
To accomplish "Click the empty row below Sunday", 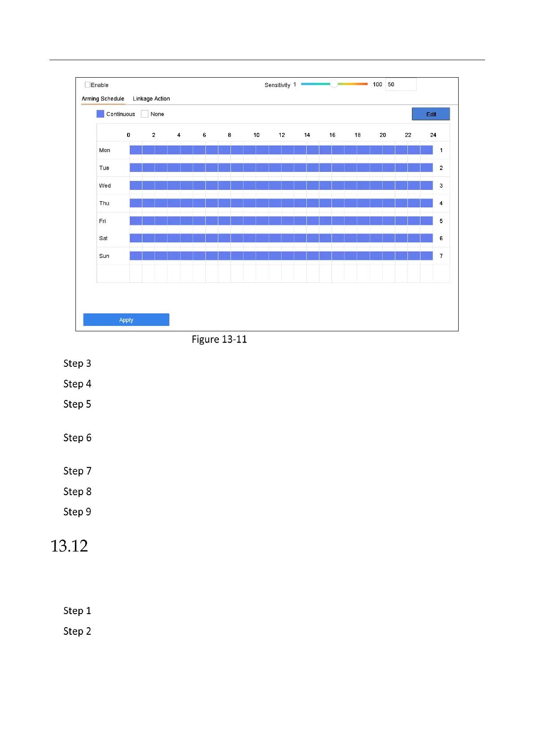I will [281, 274].
